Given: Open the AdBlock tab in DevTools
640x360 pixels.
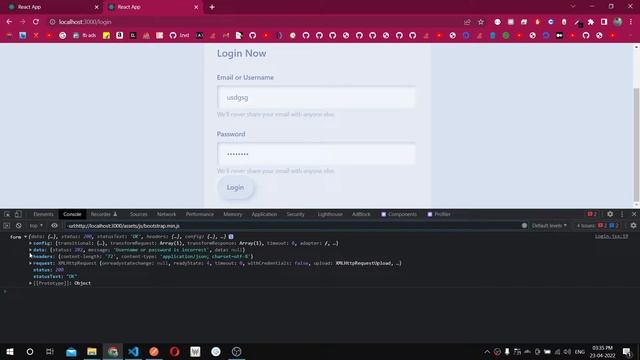Looking at the screenshot, I should pos(361,214).
